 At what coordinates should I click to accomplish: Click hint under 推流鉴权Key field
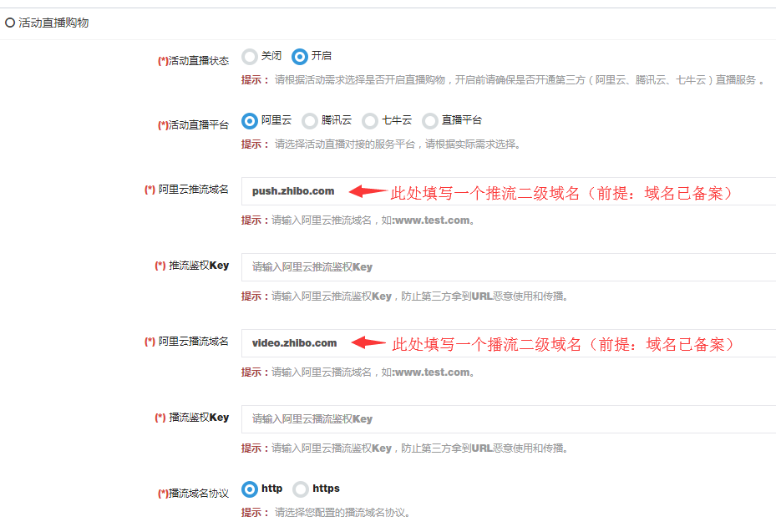click(405, 296)
